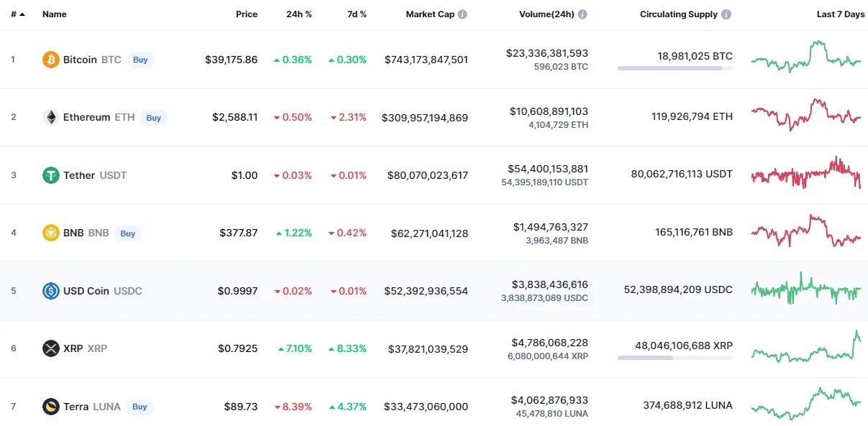Sort table by Circulating Supply header
Screen dimensions: 868x426
(679, 14)
